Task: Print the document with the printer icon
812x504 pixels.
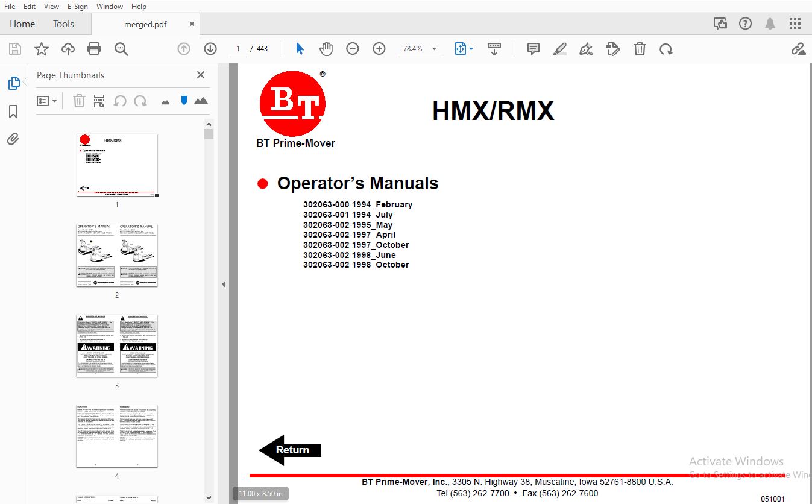Action: coord(94,49)
